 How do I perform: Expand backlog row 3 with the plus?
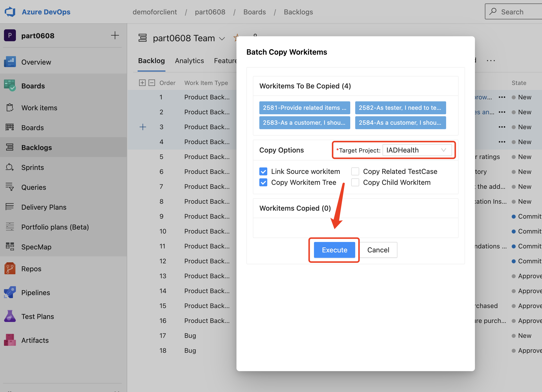coord(143,127)
